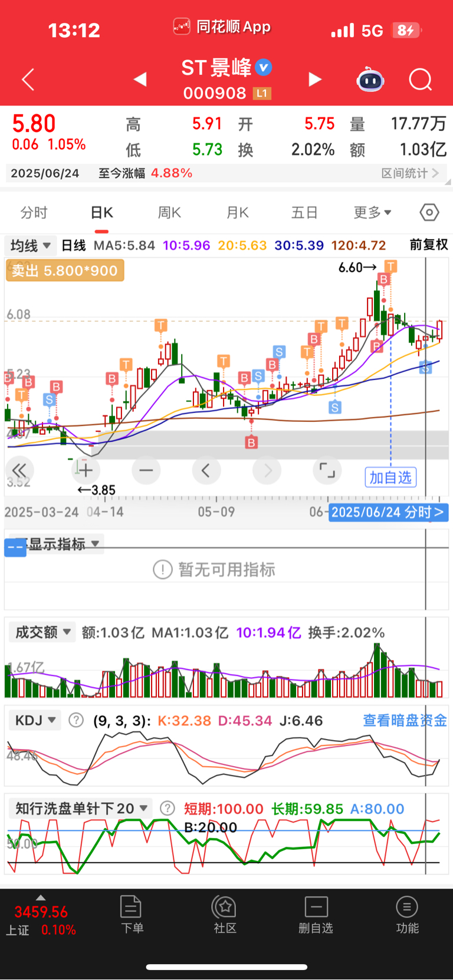Open 知行洗盘 indicator help question mark

[168, 809]
